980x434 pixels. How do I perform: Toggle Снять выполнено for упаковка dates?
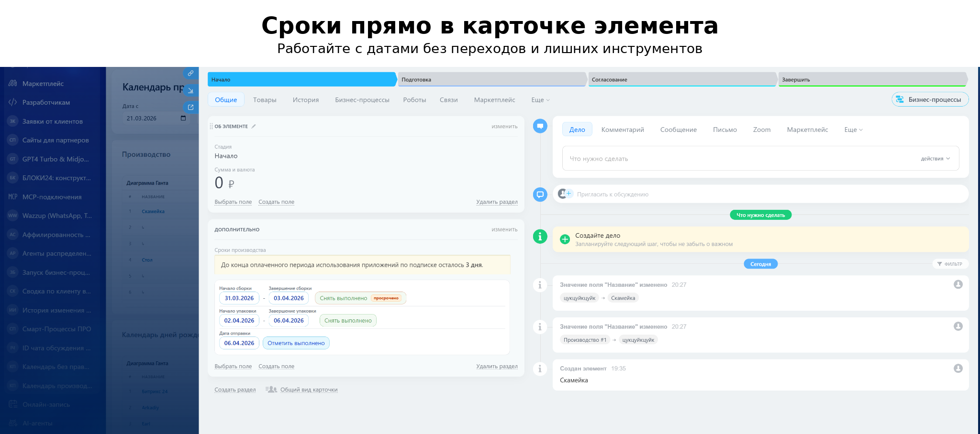(348, 321)
